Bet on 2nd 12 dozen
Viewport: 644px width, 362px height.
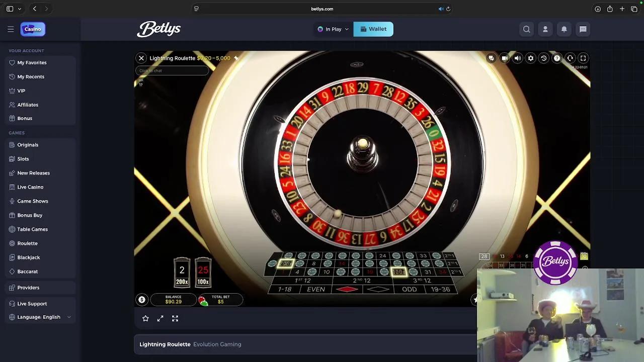(362, 281)
